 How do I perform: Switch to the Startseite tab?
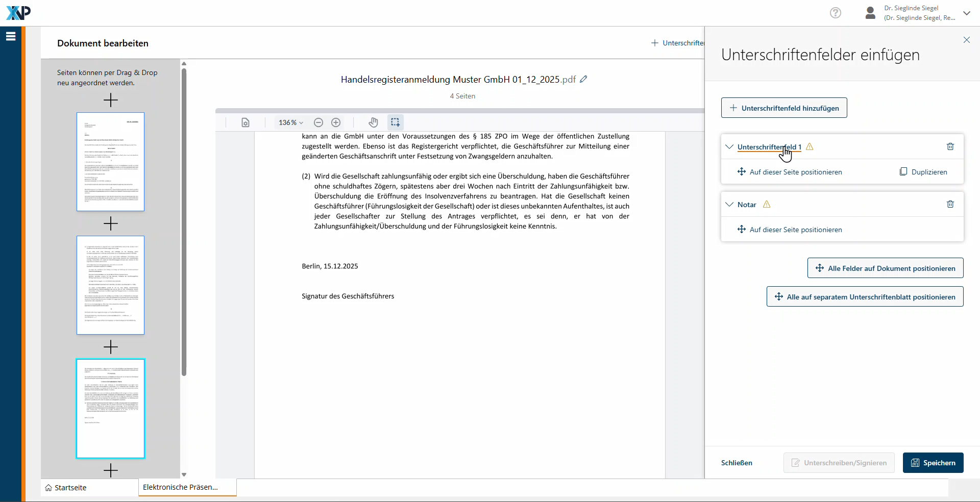click(x=66, y=488)
